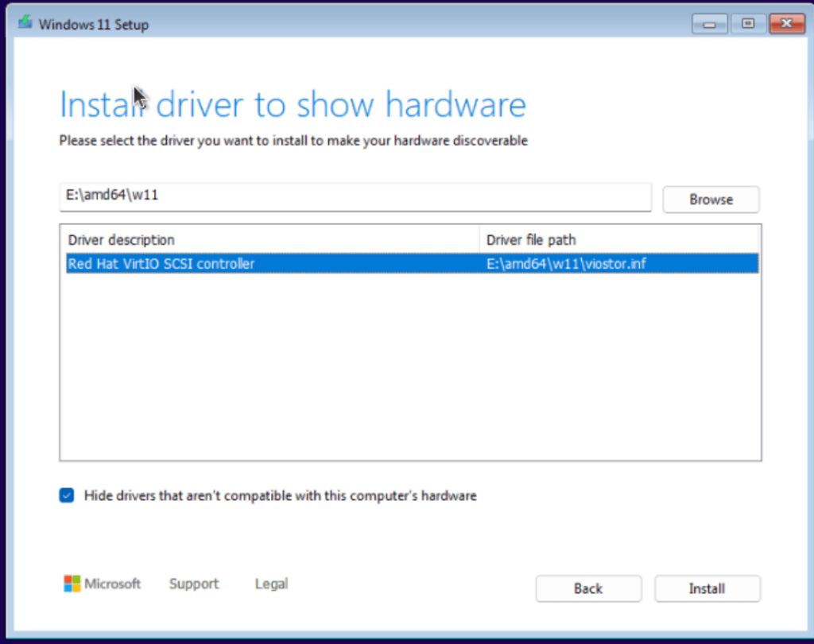Minimize the Windows 11 Setup window
This screenshot has height=644, width=814.
709,24
